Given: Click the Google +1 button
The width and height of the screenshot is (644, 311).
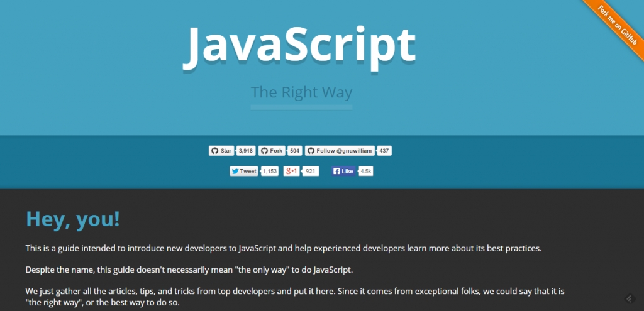Looking at the screenshot, I should tap(291, 171).
